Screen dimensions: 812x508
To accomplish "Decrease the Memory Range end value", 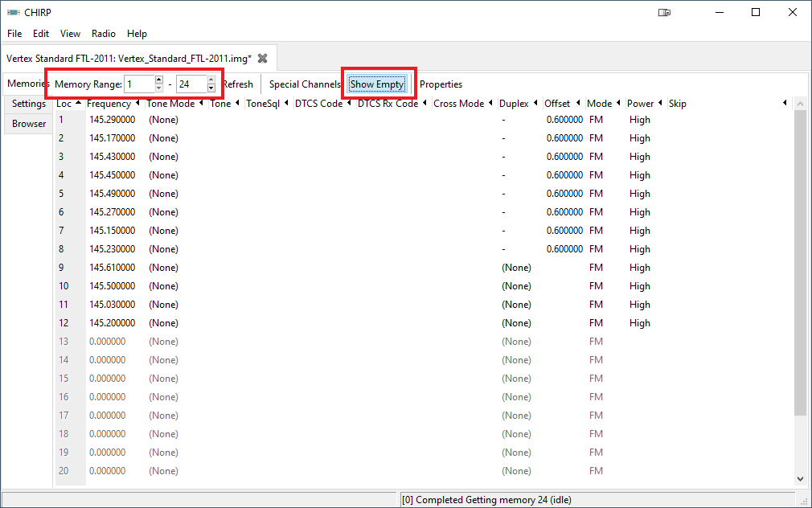I will click(x=211, y=88).
